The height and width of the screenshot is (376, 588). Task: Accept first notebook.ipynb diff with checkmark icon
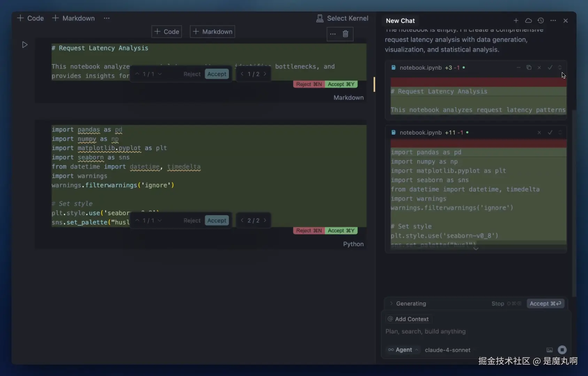[x=550, y=68]
